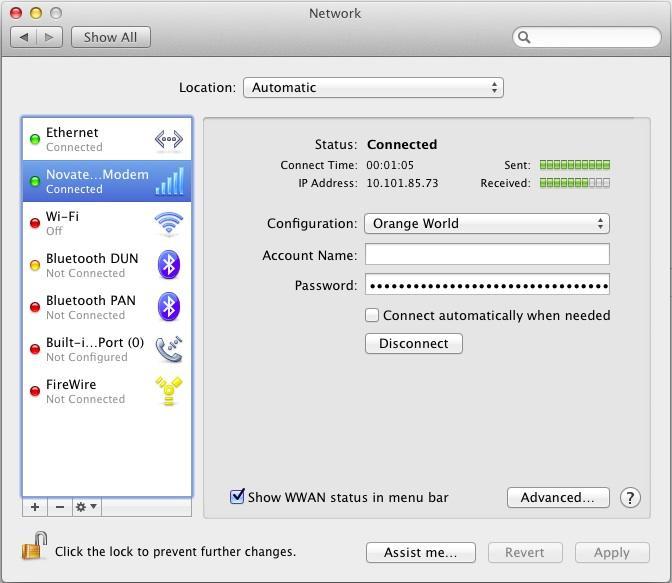The height and width of the screenshot is (583, 672).
Task: Open the gear action menu below service list
Action: tap(86, 507)
